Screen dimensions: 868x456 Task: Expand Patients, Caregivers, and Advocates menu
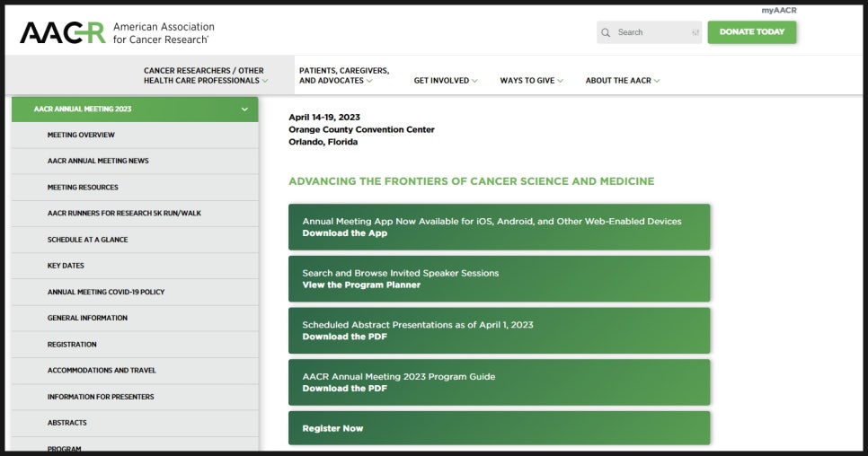344,75
